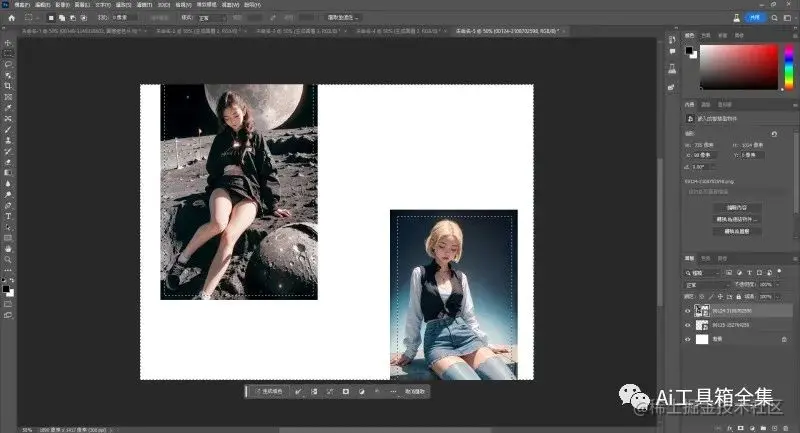Hide the white background layer
The height and width of the screenshot is (433, 800).
point(687,339)
